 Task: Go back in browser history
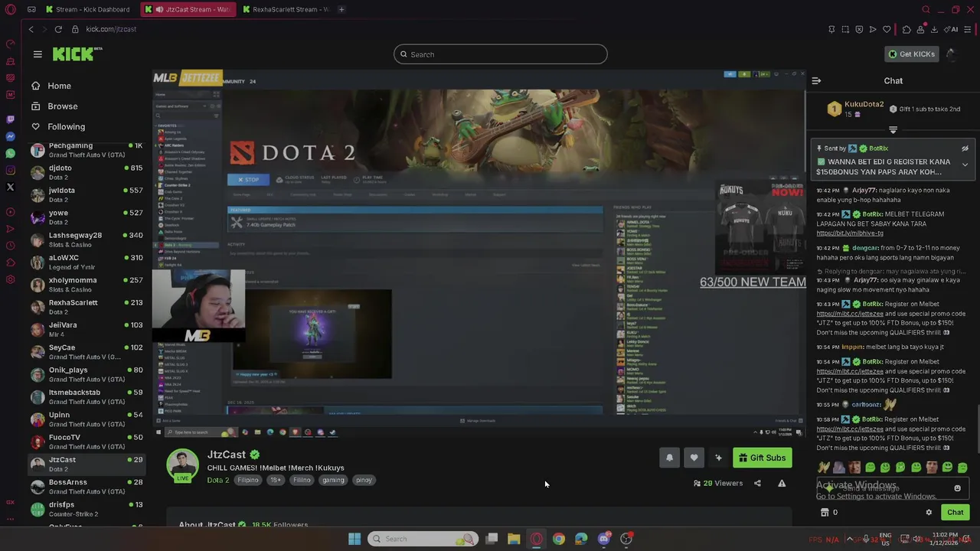(31, 29)
